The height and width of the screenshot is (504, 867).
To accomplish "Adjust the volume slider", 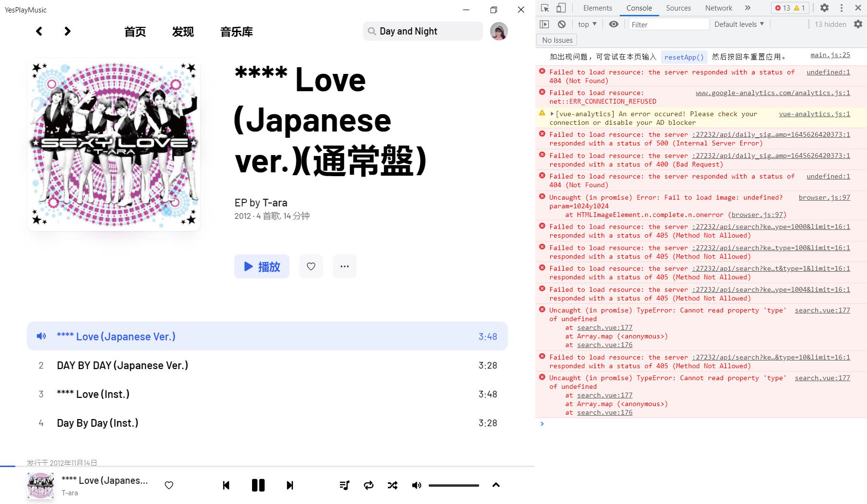I will pos(454,485).
